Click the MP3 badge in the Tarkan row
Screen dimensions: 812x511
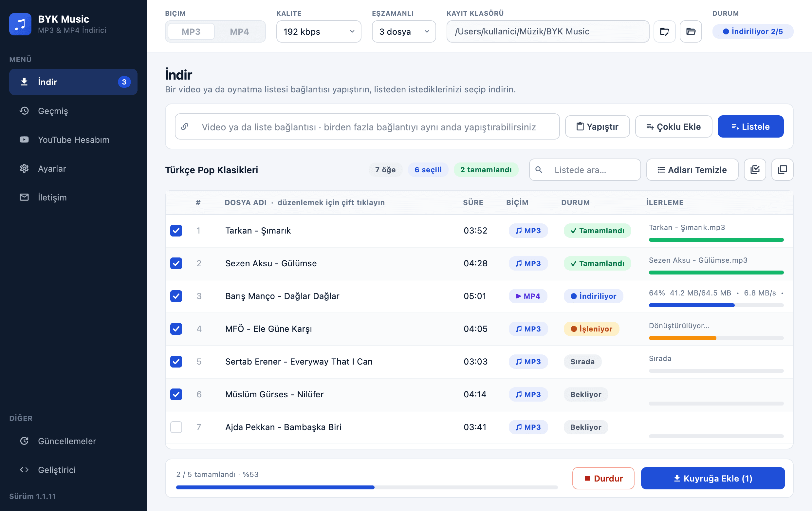pos(528,231)
